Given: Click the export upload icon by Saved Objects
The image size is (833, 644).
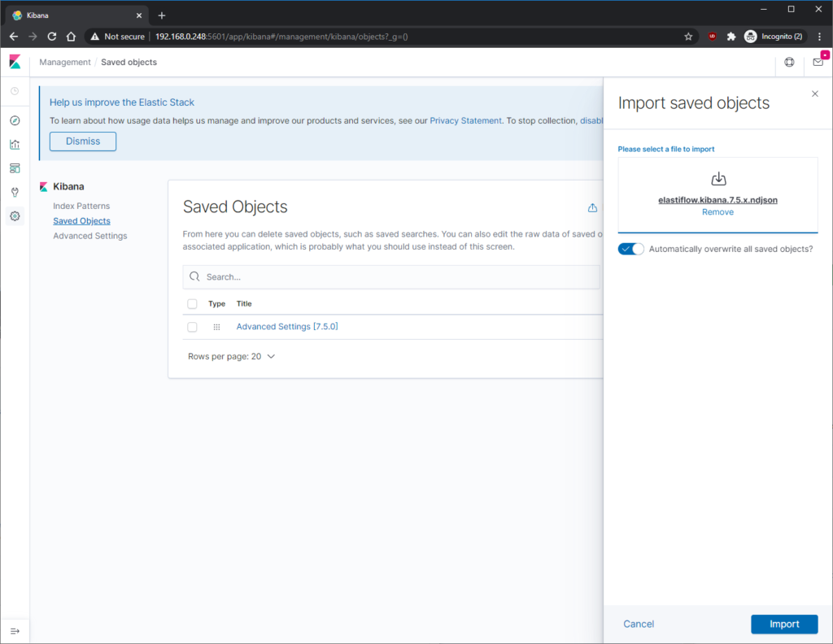Looking at the screenshot, I should 592,207.
